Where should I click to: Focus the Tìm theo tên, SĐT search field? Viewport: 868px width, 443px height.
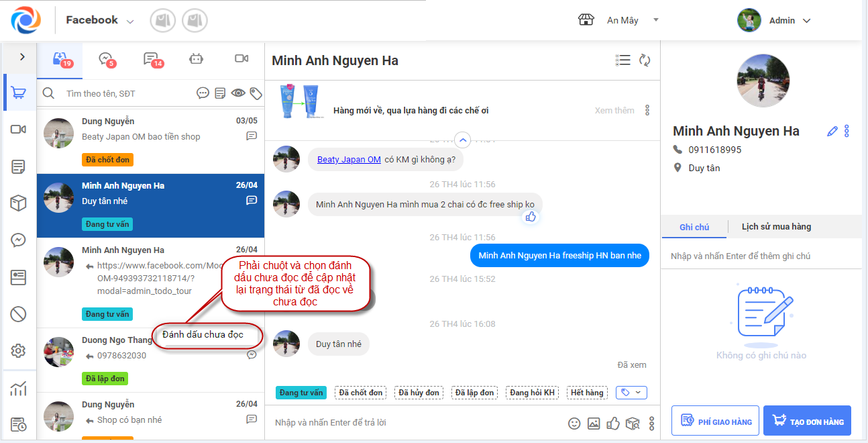127,93
